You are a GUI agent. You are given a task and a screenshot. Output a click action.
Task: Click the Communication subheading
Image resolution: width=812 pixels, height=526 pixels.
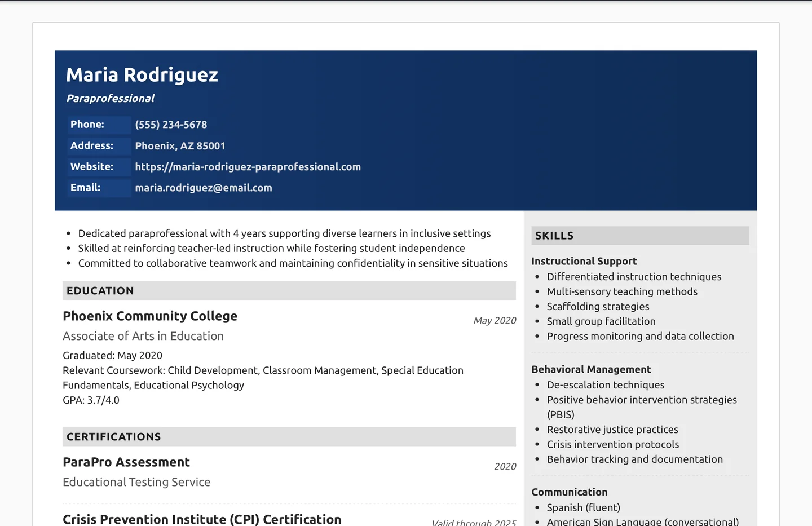click(x=570, y=492)
